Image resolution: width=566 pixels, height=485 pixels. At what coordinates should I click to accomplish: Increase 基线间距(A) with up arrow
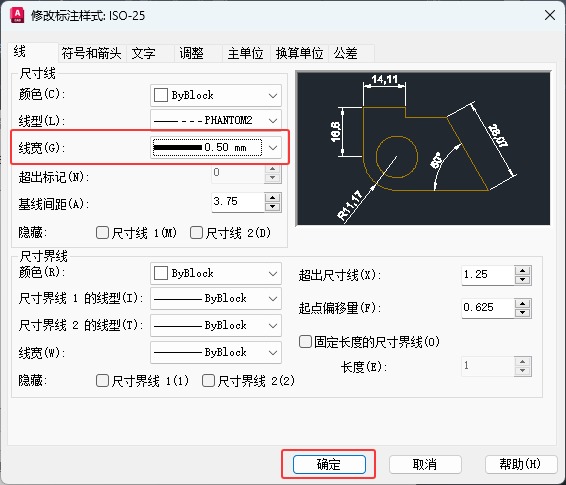coord(273,197)
